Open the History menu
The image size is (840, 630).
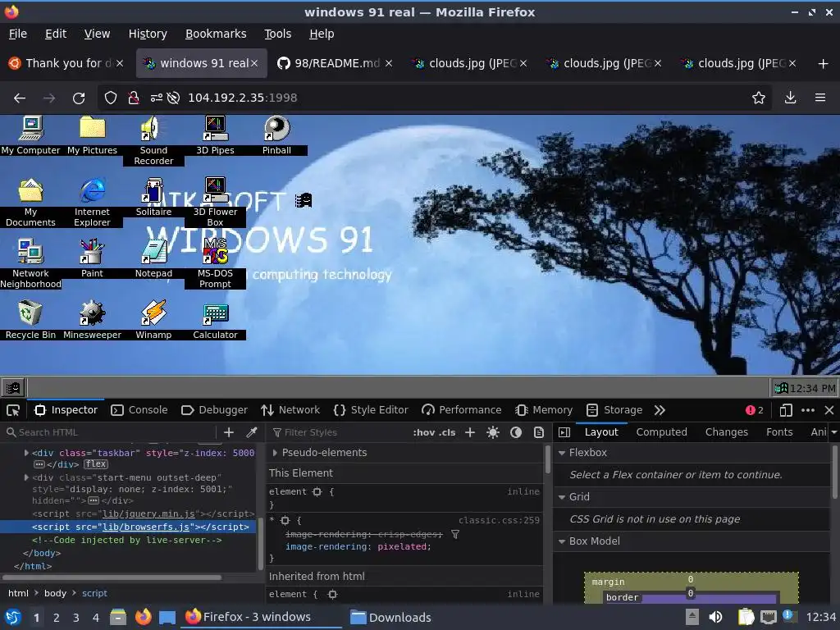[x=148, y=34]
